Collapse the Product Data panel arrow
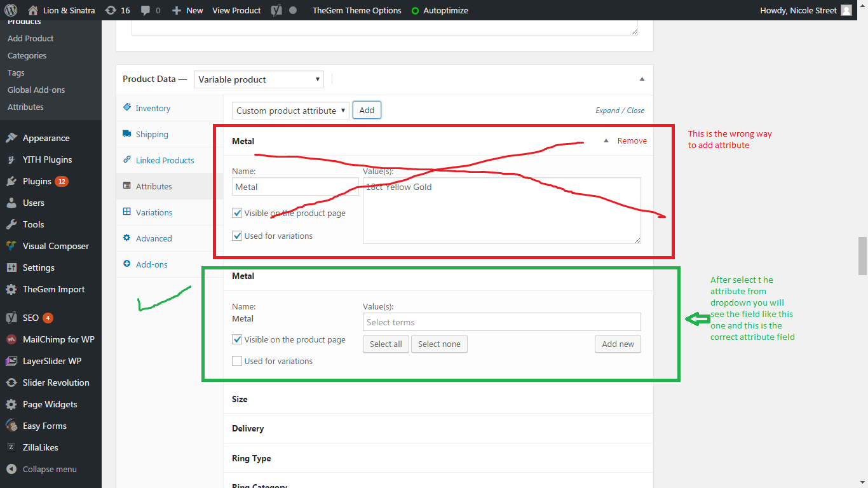The image size is (868, 488). click(642, 79)
